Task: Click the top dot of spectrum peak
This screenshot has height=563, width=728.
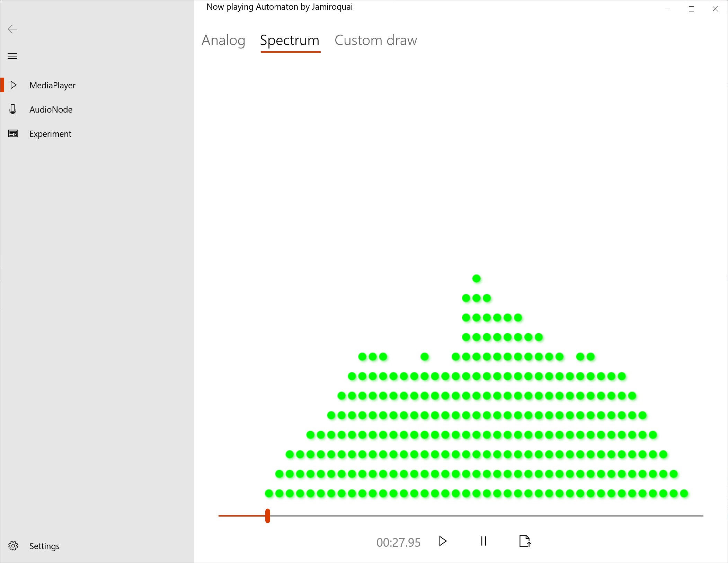Action: (x=476, y=278)
